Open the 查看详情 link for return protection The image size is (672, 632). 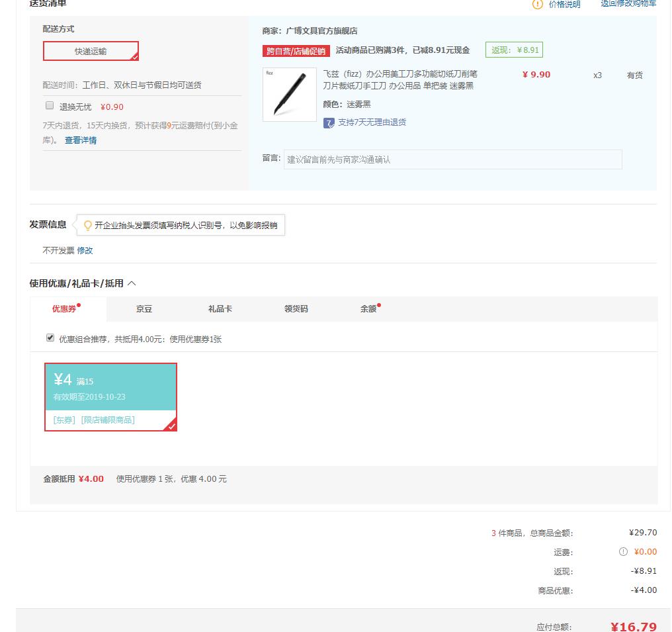pos(81,140)
